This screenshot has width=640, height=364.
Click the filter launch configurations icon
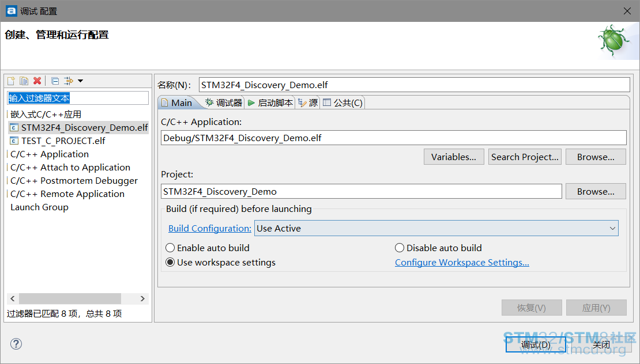click(69, 81)
